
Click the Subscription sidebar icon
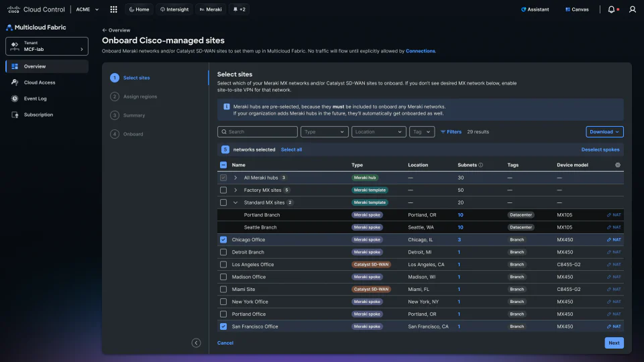click(x=15, y=115)
